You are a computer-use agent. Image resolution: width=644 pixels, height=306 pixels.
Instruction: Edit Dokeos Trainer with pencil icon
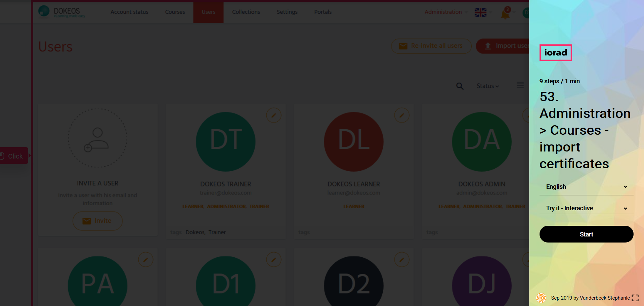[x=273, y=116]
